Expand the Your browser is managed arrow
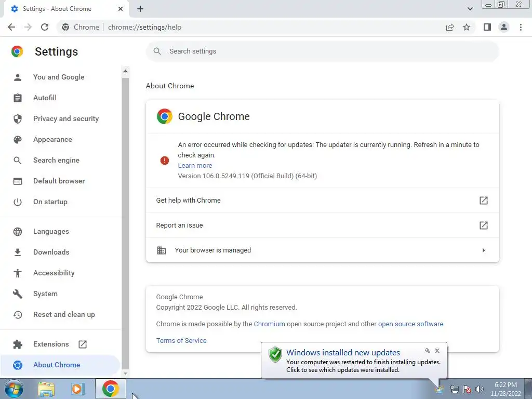The image size is (532, 399). (484, 250)
